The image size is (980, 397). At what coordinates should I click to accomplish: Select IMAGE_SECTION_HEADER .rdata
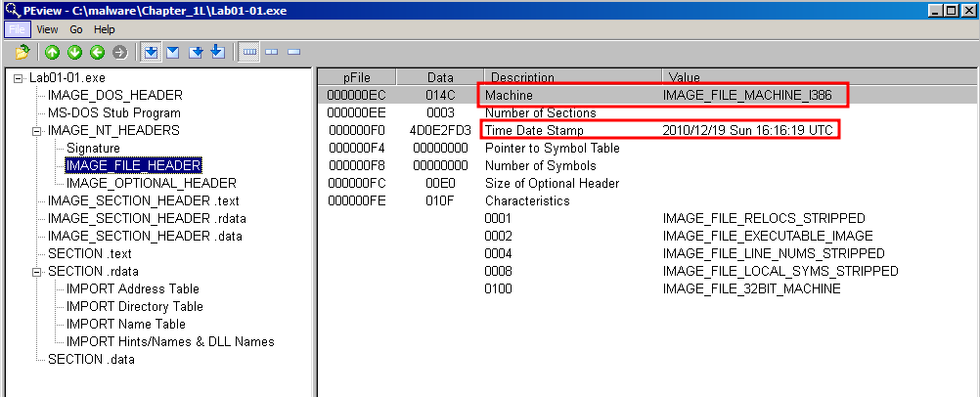click(x=147, y=218)
